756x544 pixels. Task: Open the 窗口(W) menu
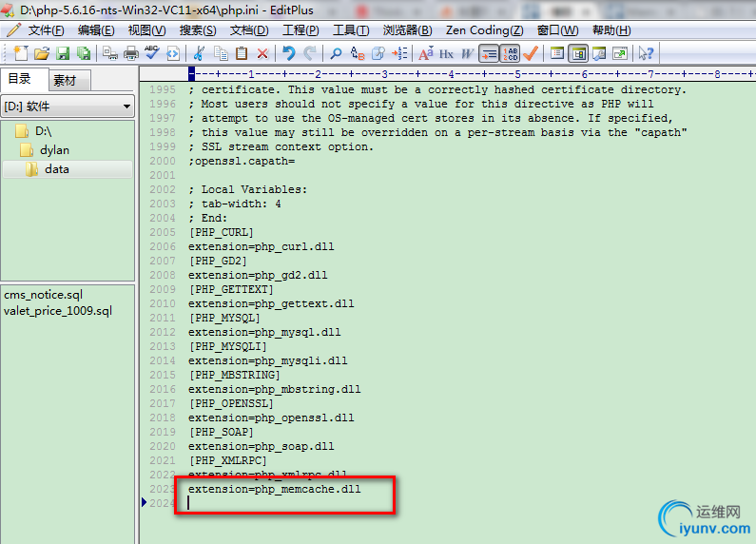point(558,30)
